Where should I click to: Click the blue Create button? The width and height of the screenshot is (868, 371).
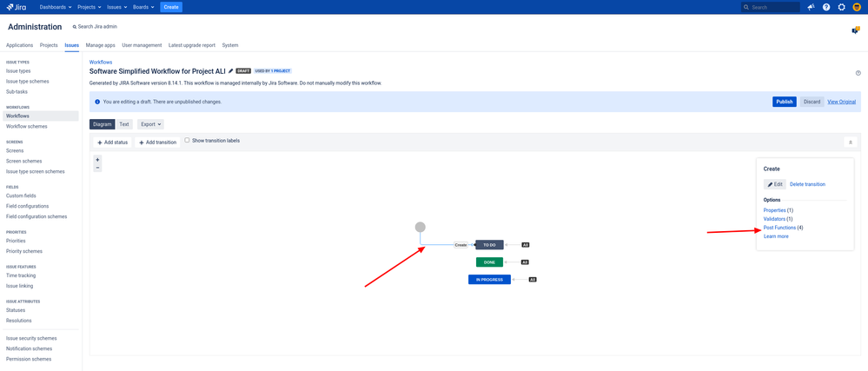click(x=171, y=7)
